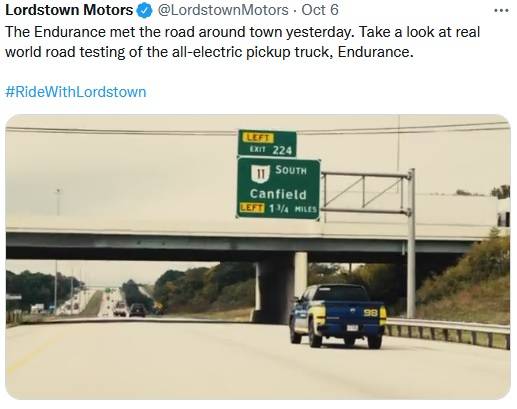Click the 98 number on the tailgate

[370, 313]
